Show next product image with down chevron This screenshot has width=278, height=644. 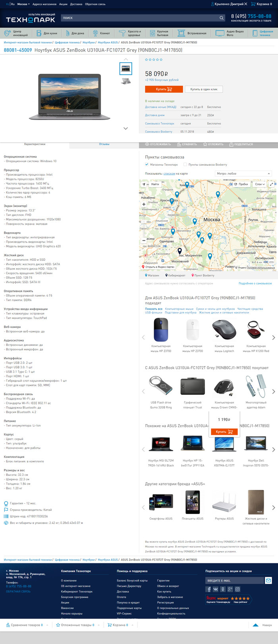(x=126, y=128)
